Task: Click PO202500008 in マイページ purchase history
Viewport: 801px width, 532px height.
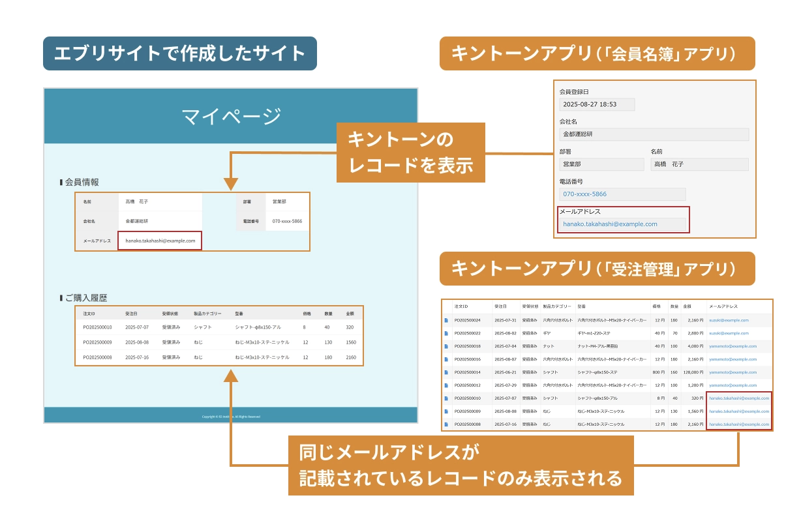Action: (98, 357)
